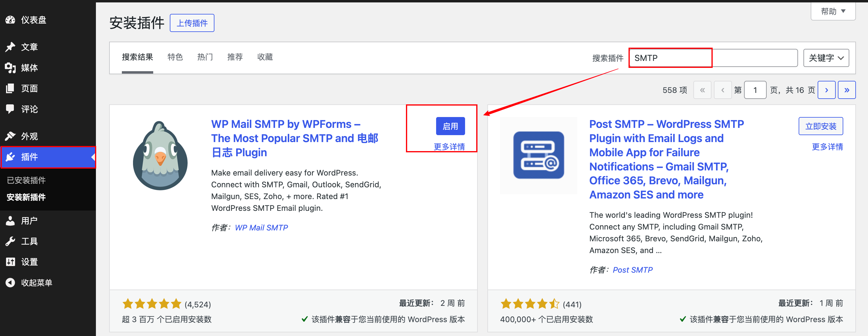Viewport: 868px width, 336px height.
Task: Click the 媒体 media icon
Action: (x=11, y=68)
